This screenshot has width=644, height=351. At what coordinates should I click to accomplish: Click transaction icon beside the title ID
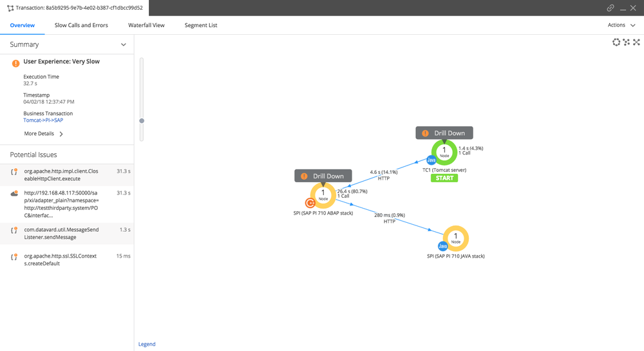pos(10,8)
